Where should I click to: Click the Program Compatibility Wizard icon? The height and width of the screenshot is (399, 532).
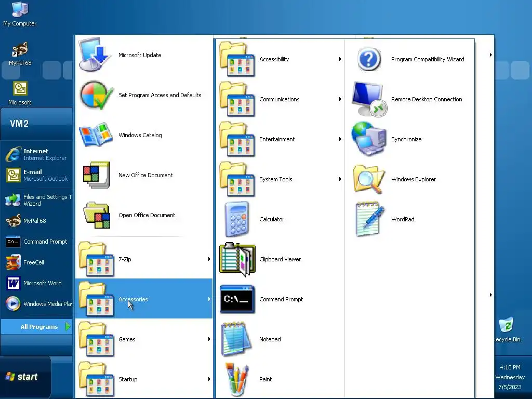click(x=369, y=59)
